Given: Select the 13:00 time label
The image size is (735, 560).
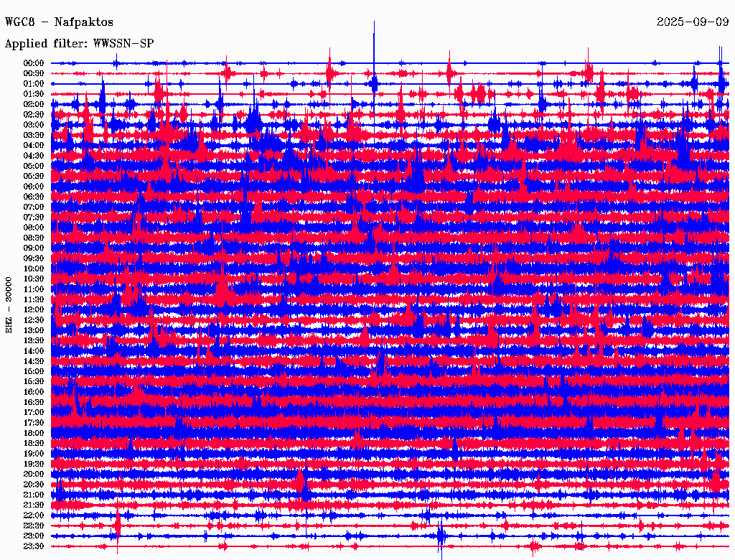Looking at the screenshot, I should pyautogui.click(x=34, y=331).
